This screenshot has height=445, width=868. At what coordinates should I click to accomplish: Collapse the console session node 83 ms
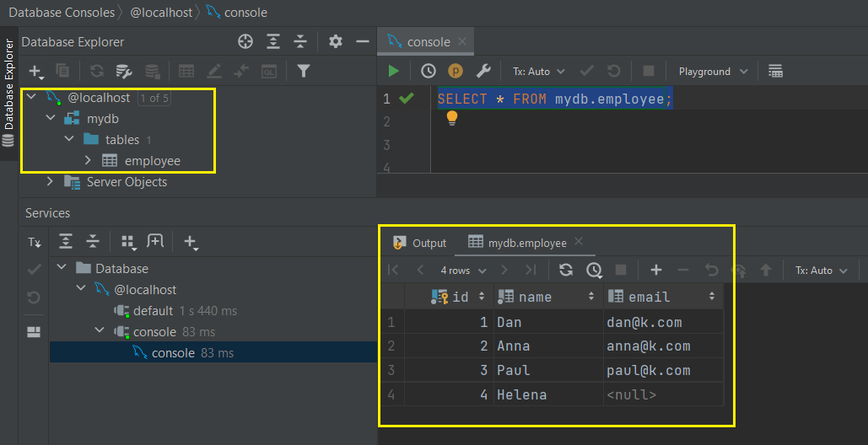pyautogui.click(x=100, y=331)
